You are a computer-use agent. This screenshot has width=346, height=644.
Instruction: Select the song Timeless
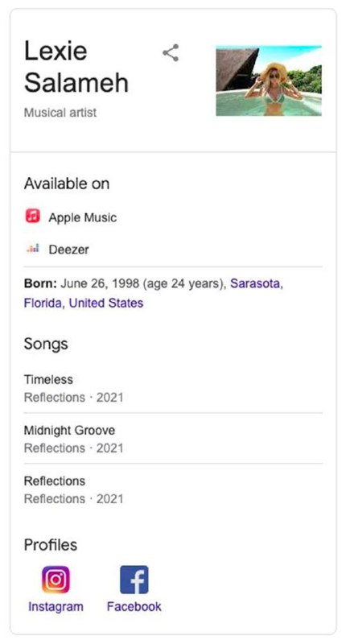[x=48, y=379]
